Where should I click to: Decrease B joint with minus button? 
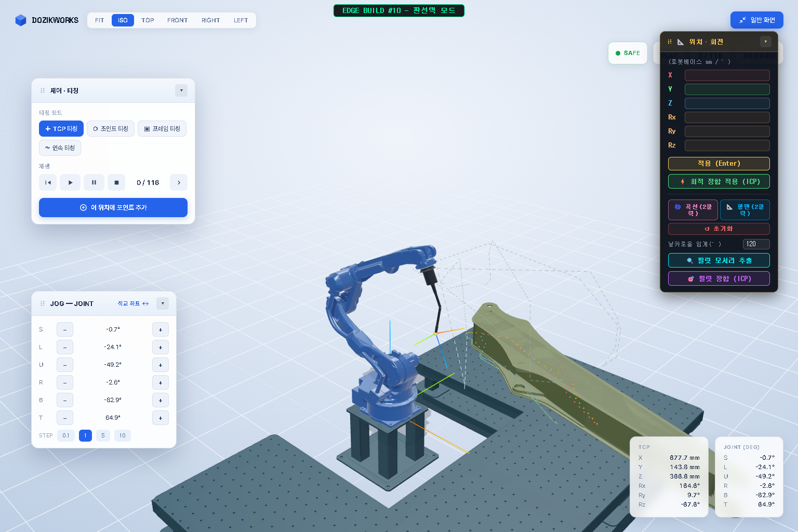[65, 400]
